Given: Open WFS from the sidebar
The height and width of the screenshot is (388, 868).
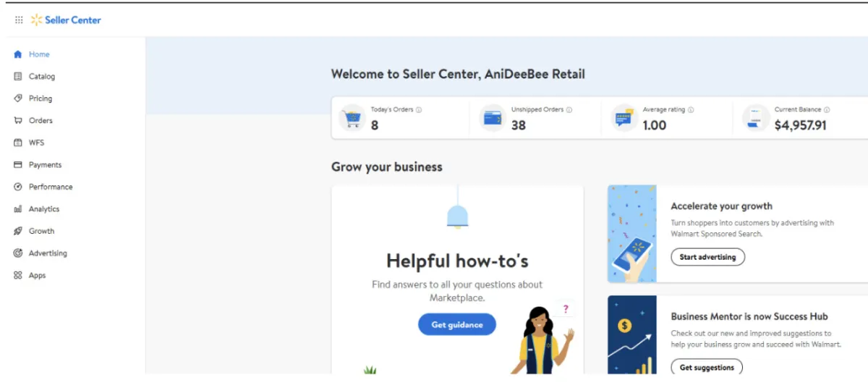Looking at the screenshot, I should pos(36,143).
